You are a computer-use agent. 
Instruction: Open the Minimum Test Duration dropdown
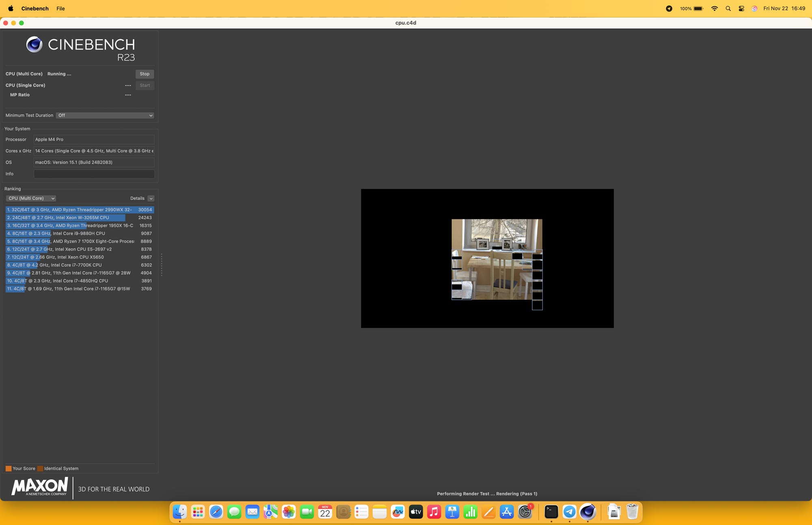coord(105,115)
